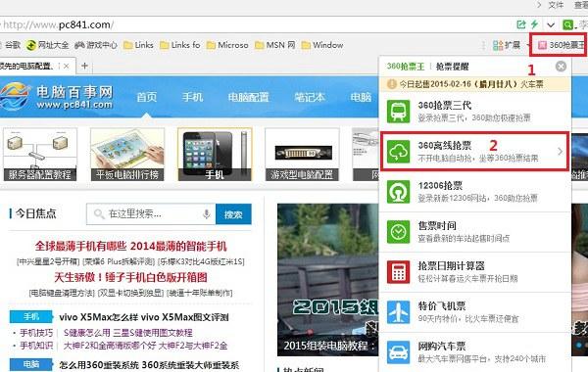Viewport: 588px width, 372px height.
Task: Open the 平板电脑排行榜 thumbnail
Action: click(127, 155)
